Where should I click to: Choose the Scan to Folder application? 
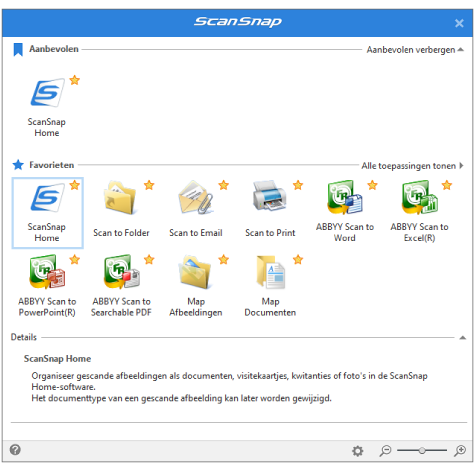click(121, 209)
